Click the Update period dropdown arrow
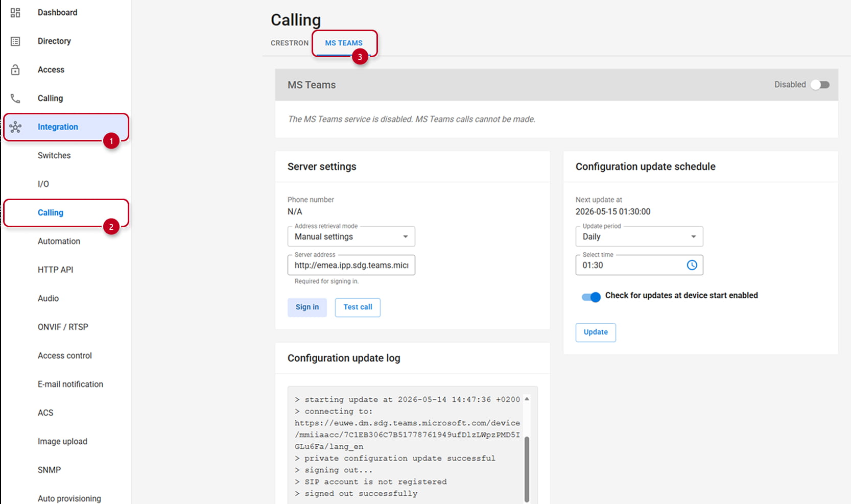This screenshot has height=504, width=851. pyautogui.click(x=693, y=236)
